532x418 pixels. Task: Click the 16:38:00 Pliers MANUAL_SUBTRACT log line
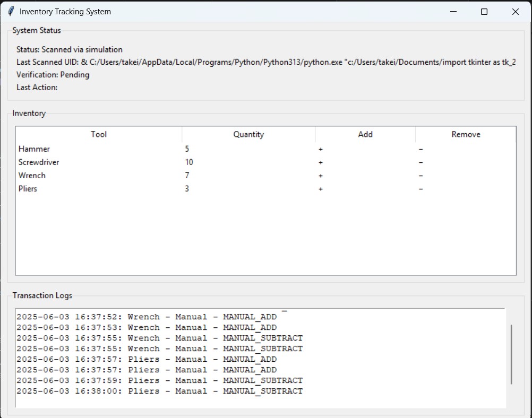[159, 391]
